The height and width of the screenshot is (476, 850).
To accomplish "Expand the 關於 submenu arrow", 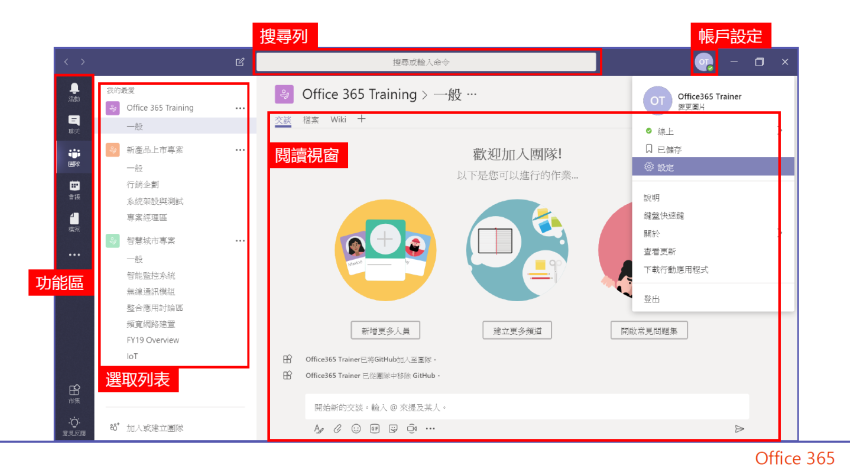I will pos(780,234).
